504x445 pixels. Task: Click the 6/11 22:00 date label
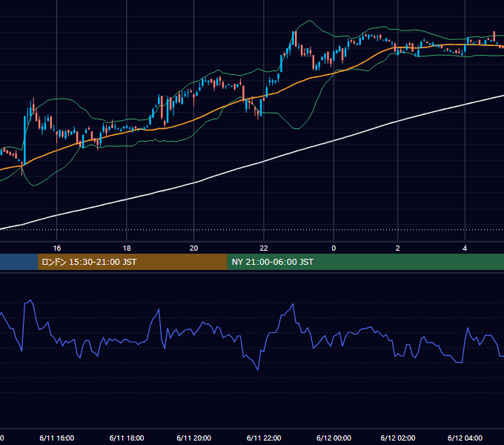[x=264, y=438]
